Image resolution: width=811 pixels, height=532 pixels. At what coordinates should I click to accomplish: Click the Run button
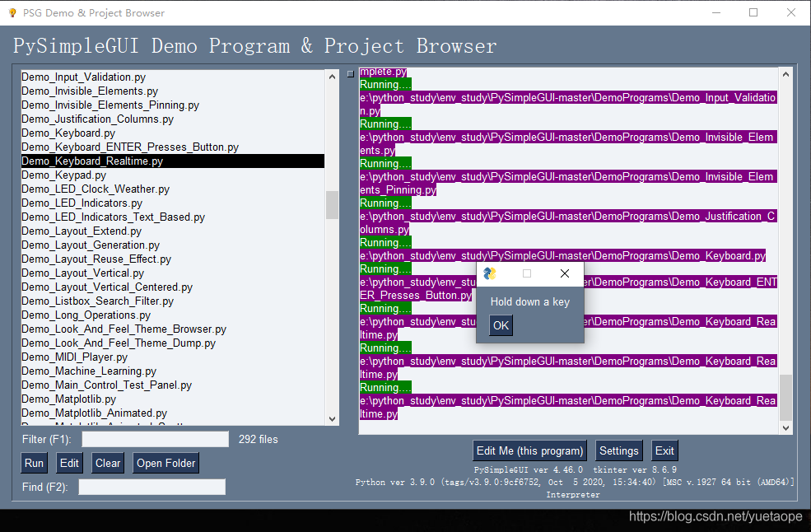(x=34, y=463)
